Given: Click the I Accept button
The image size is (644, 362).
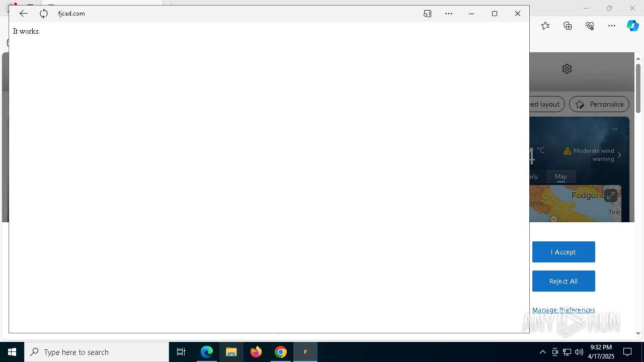Looking at the screenshot, I should click(563, 252).
